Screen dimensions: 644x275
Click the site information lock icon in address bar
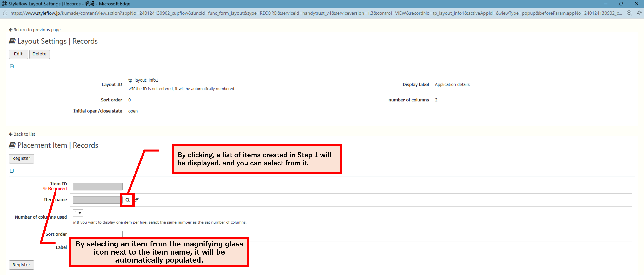pyautogui.click(x=5, y=13)
